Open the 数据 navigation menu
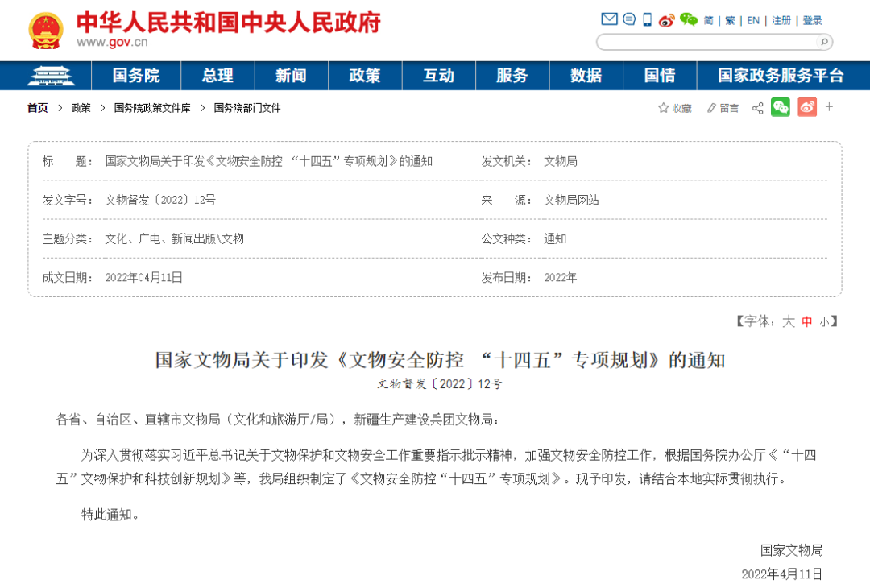This screenshot has width=870, height=588. click(586, 76)
